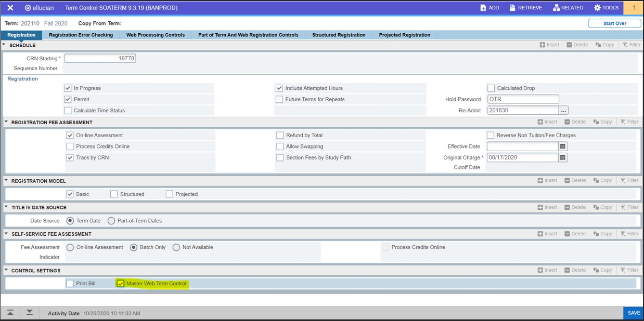Open the RELATED menu icon
This screenshot has height=321, width=644.
click(556, 8)
